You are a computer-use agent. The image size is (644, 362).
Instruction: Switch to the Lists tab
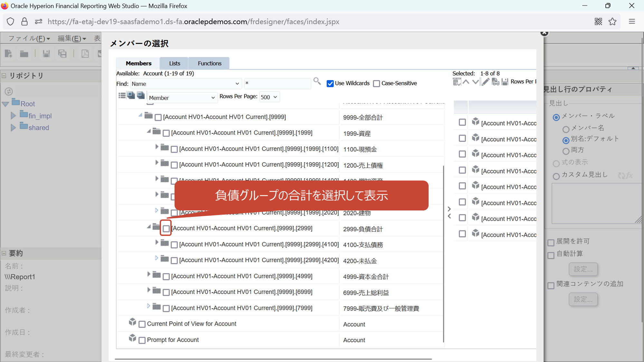[175, 63]
